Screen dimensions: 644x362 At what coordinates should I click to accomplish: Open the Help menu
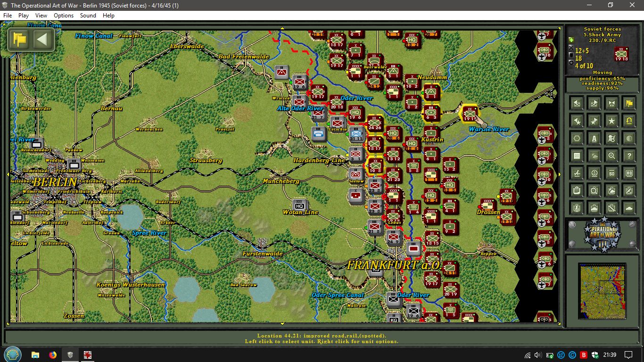point(108,15)
